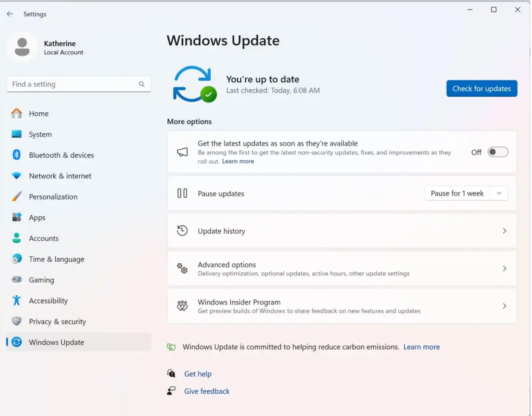This screenshot has width=532, height=416.
Task: Open Personalization via its brush icon
Action: pos(17,196)
